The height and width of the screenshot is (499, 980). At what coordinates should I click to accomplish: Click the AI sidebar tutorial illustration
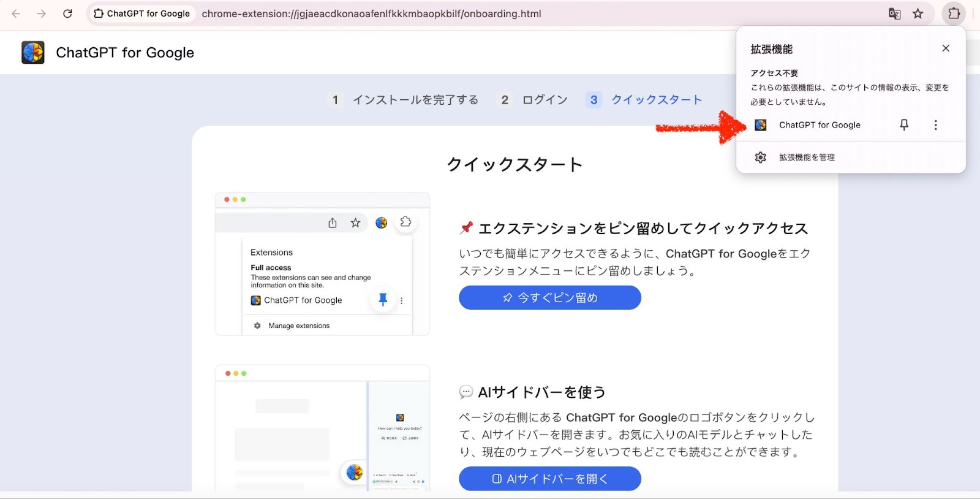click(322, 428)
